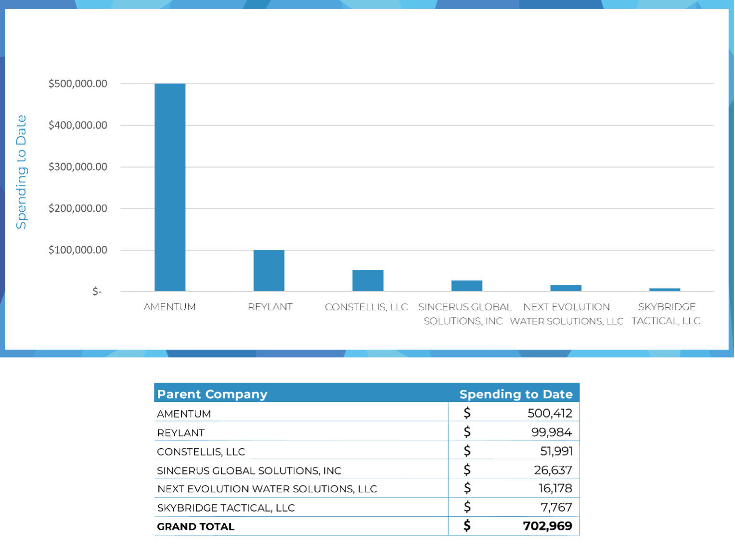Click the 99,984 spending value
735x560 pixels.
(552, 432)
